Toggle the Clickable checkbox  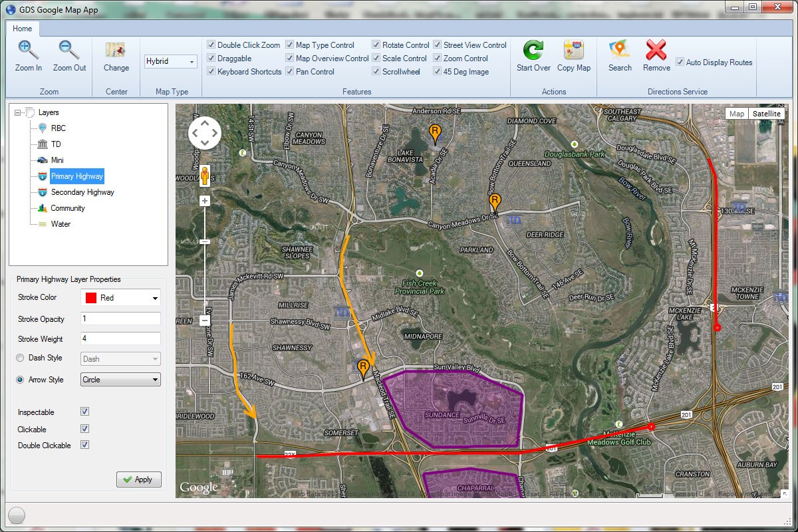84,429
